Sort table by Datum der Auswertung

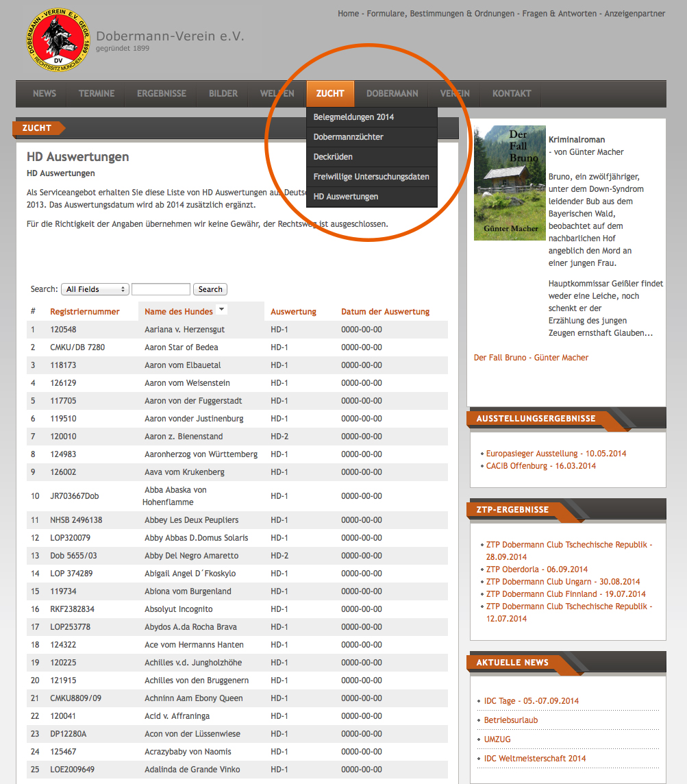click(385, 312)
